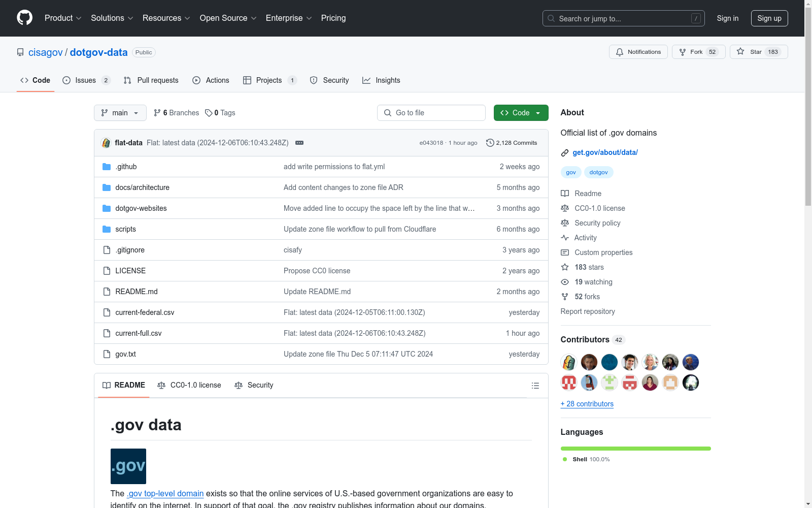Star the dotgov-data repository
812x508 pixels.
[x=759, y=52]
